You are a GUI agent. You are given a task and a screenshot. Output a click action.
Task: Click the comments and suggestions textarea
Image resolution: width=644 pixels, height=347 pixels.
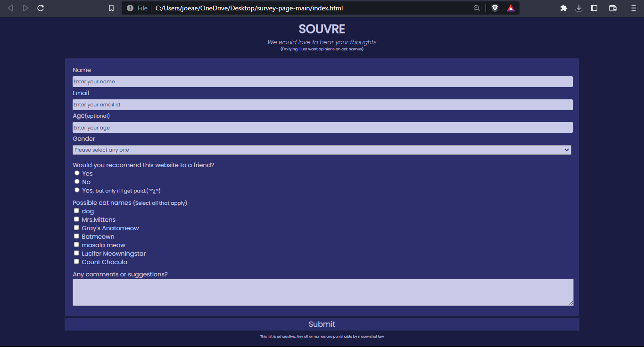click(x=322, y=292)
